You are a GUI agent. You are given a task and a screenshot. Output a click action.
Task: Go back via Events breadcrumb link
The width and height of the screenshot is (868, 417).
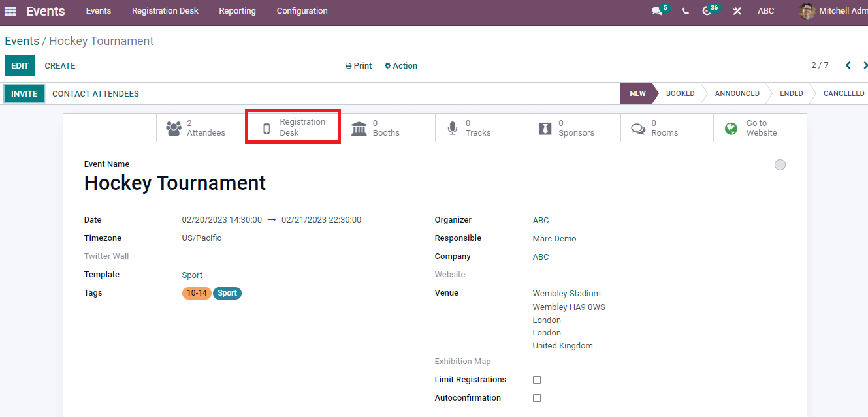point(22,41)
